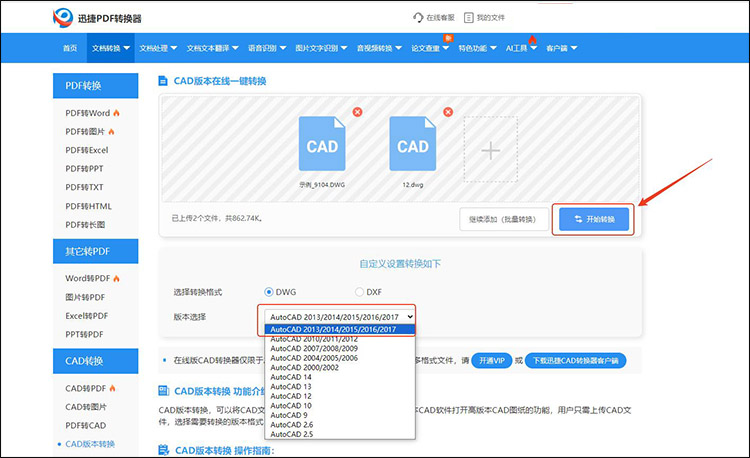Viewport: 750px width, 458px height.
Task: Open Excel转PDF in the sidebar
Action: [87, 316]
